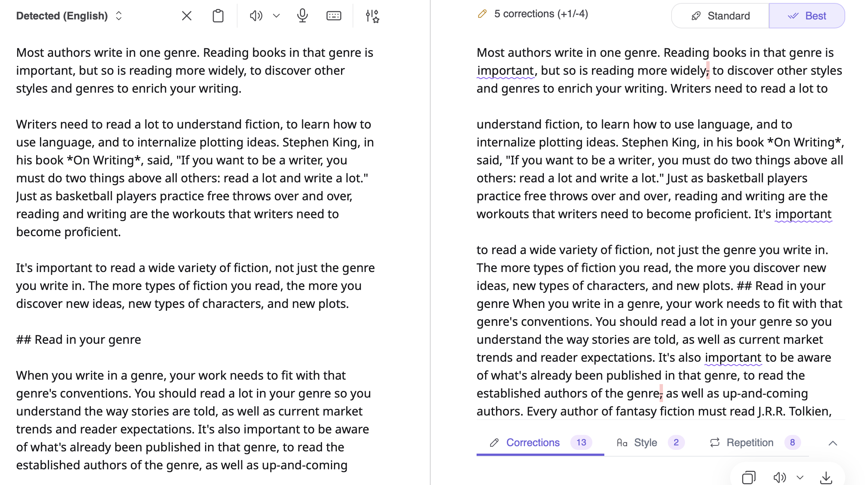Image resolution: width=868 pixels, height=485 pixels.
Task: Play corrected text with bottom speaker icon
Action: 779,477
